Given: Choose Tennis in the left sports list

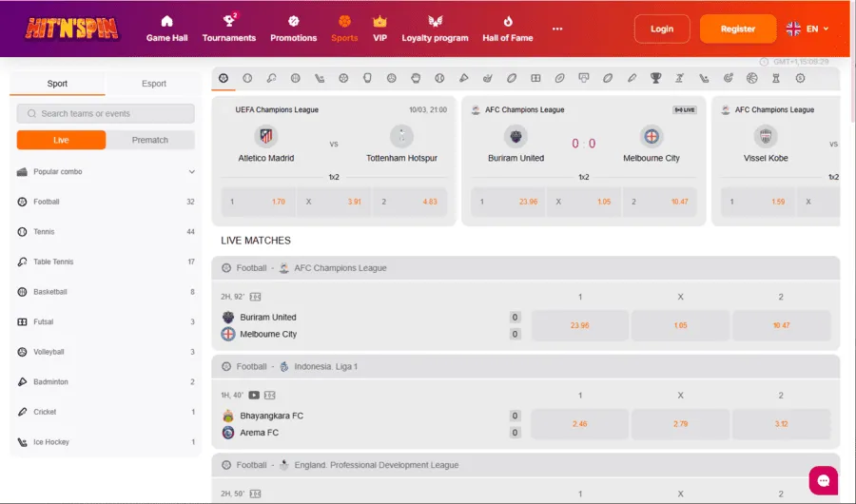Looking at the screenshot, I should 106,231.
